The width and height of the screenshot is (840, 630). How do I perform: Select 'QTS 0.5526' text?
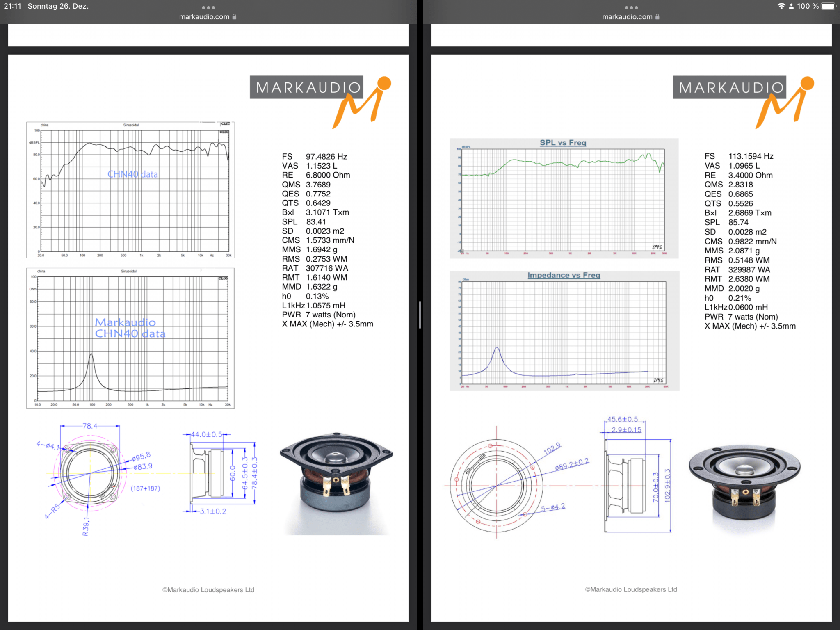click(x=729, y=203)
